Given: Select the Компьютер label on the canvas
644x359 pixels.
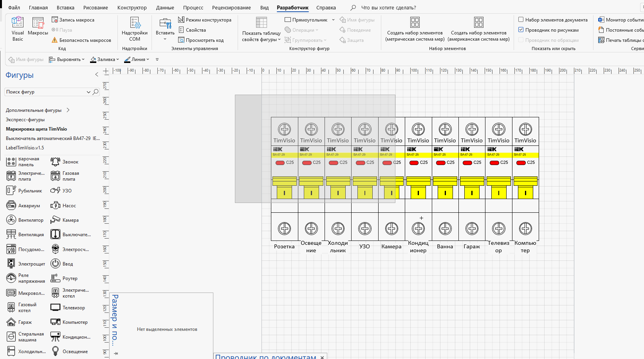Looking at the screenshot, I should point(525,247).
